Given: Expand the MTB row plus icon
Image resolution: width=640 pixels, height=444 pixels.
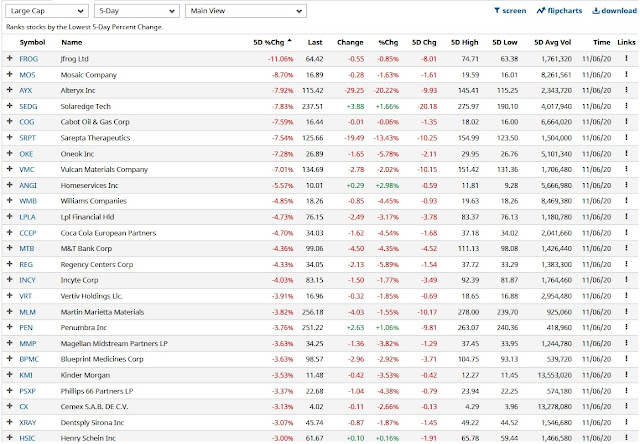Looking at the screenshot, I should coord(10,248).
